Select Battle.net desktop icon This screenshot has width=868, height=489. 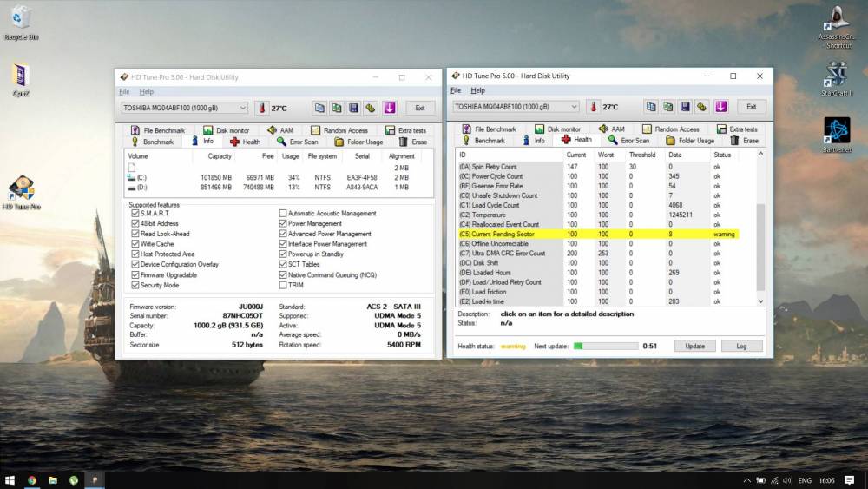(837, 135)
